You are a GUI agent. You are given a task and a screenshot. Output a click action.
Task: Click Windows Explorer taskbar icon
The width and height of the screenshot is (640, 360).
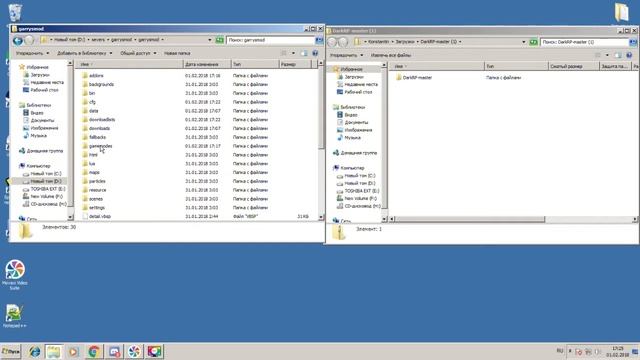[x=54, y=351]
